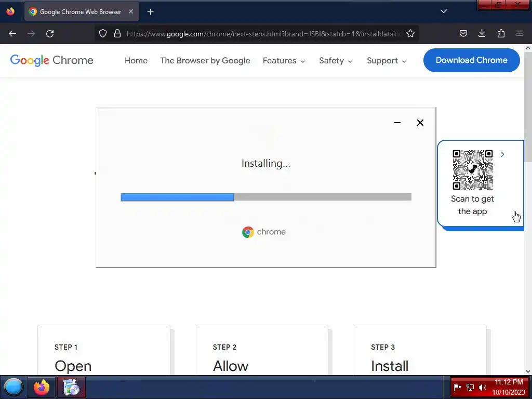
Task: Click page scrollbar down arrow
Action: coord(528,371)
